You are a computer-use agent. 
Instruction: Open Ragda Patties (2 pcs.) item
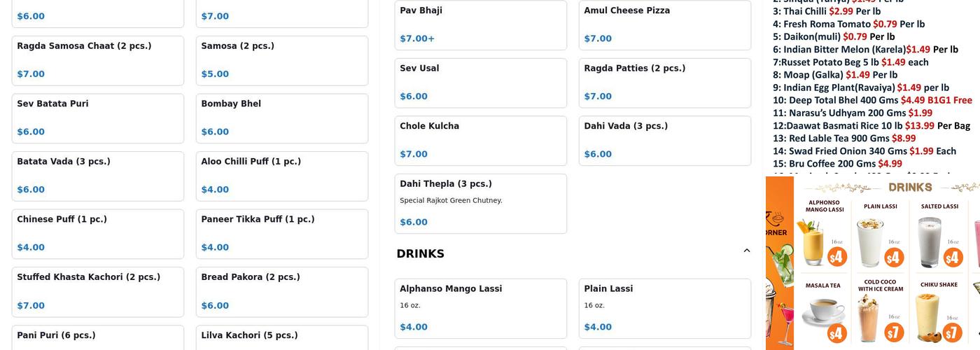(x=664, y=83)
